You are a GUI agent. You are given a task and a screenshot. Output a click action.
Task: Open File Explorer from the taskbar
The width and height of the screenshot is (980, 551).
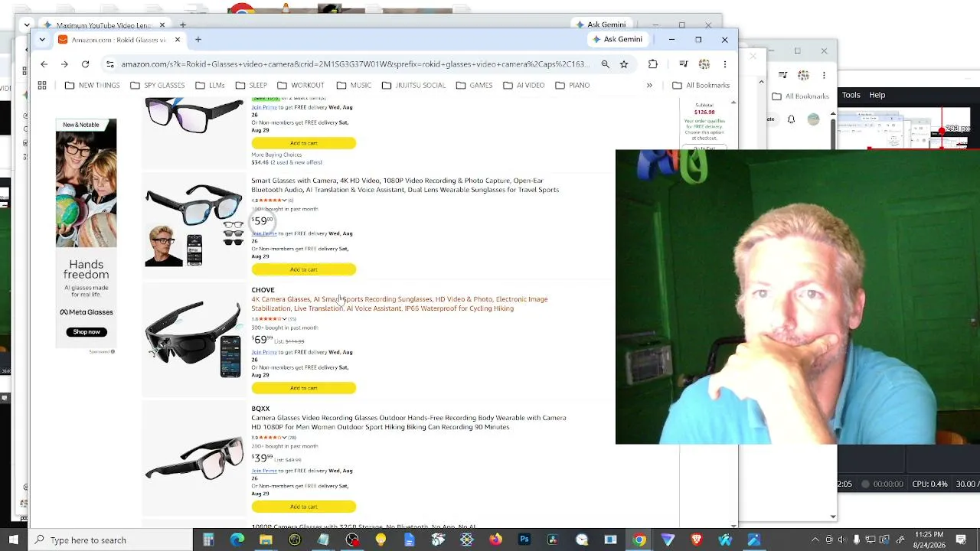coord(266,540)
